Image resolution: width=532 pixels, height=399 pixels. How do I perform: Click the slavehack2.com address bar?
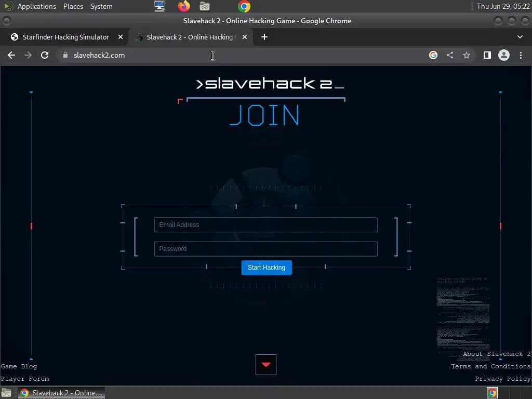241,55
